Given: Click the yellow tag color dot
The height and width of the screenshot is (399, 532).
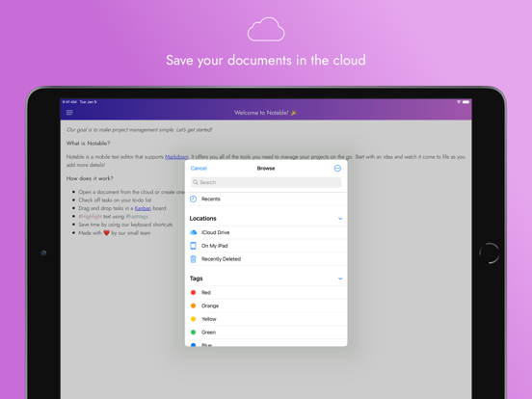Looking at the screenshot, I should (x=193, y=319).
